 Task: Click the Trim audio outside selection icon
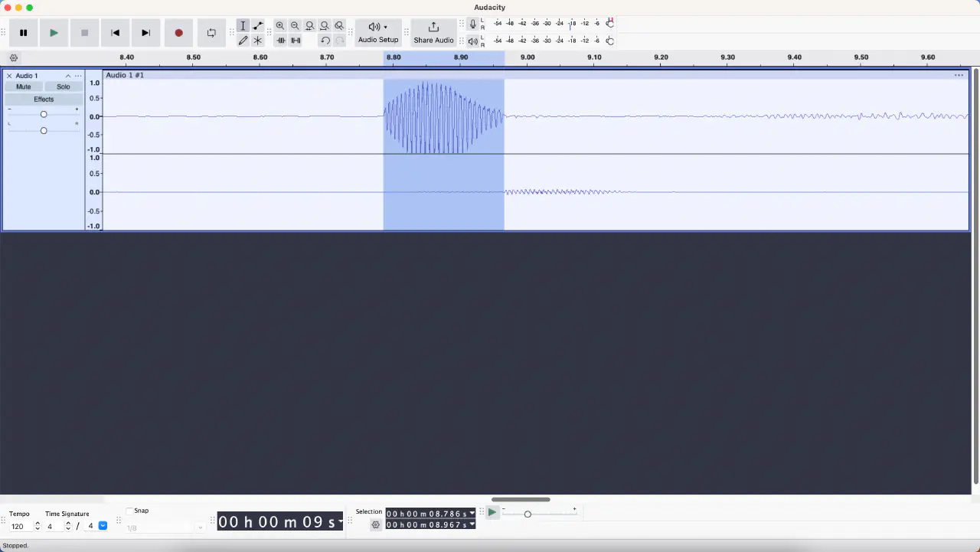281,41
